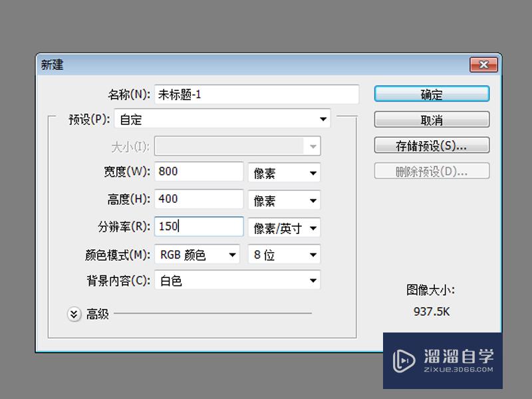Open the 背景内容 dropdown 白色
This screenshot has height=399, width=532.
coord(237,280)
